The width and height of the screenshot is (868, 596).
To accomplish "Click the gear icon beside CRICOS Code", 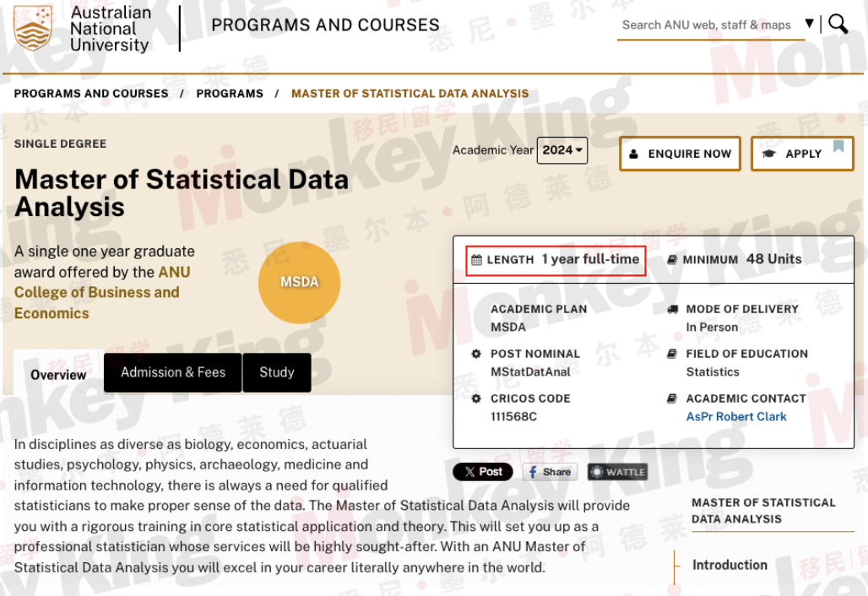I will [x=476, y=398].
